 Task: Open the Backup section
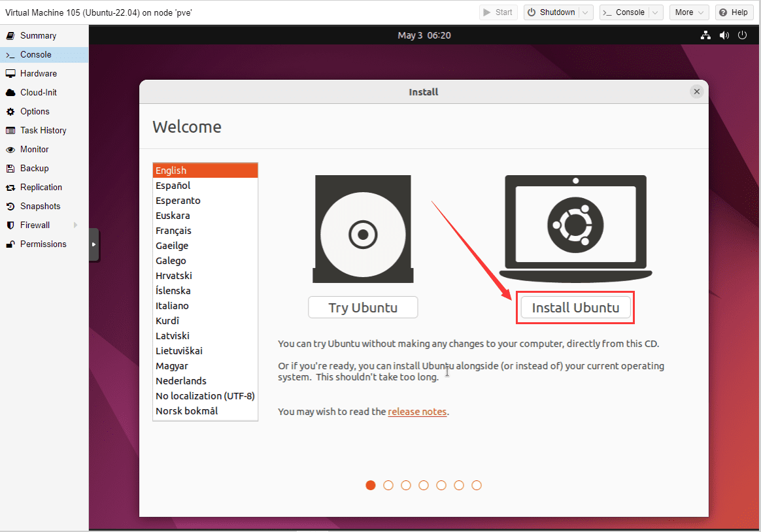pyautogui.click(x=44, y=168)
